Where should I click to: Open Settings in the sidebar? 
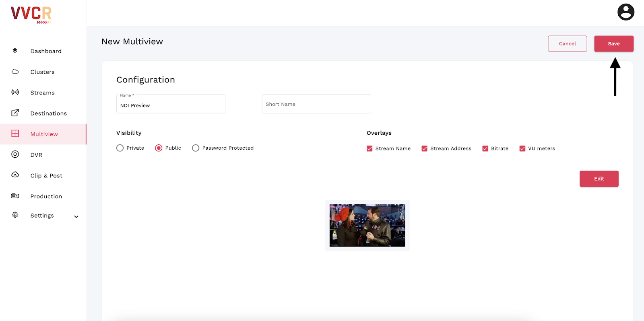(42, 216)
